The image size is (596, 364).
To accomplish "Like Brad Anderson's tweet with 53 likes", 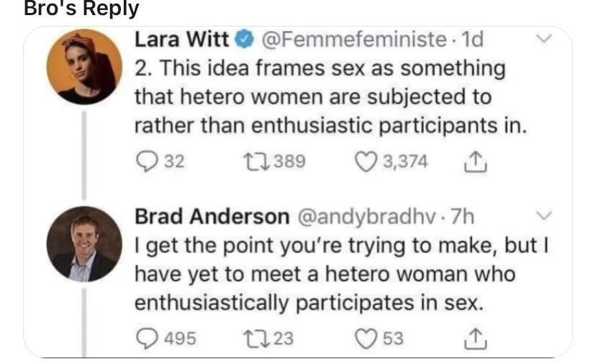I will (x=369, y=337).
